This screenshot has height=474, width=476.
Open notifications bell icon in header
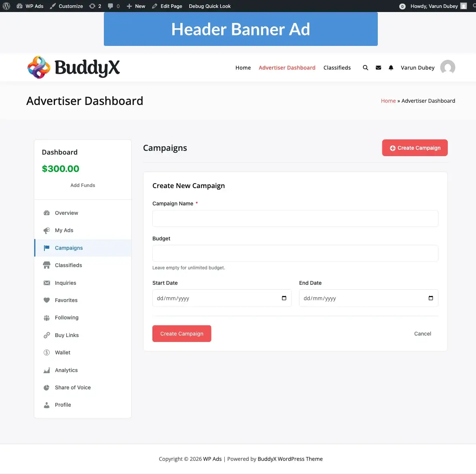tap(391, 68)
